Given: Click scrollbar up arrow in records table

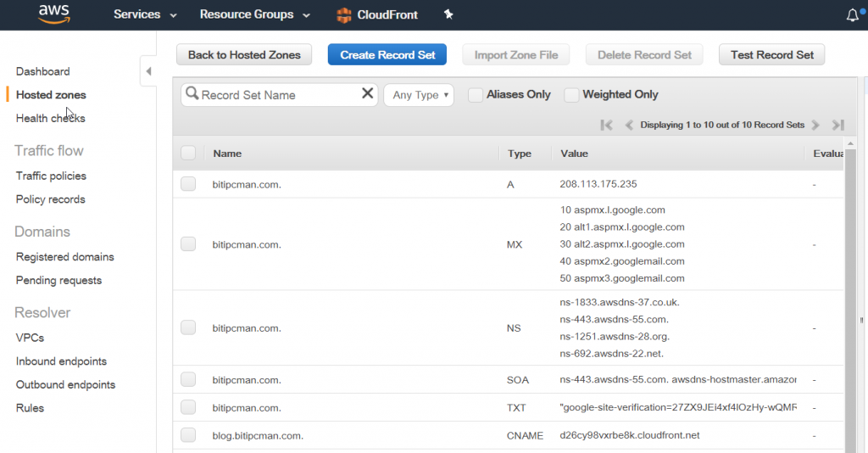Looking at the screenshot, I should coord(850,143).
